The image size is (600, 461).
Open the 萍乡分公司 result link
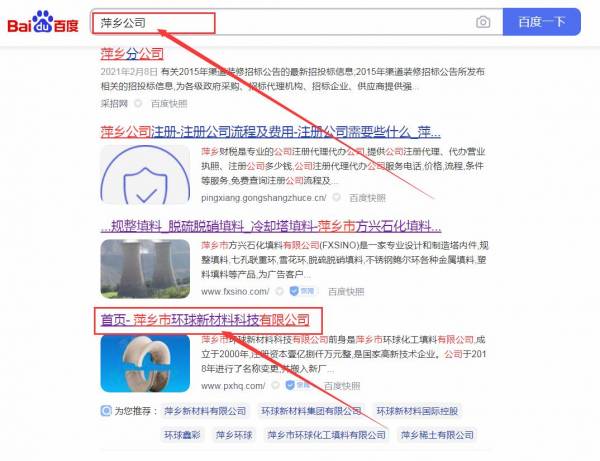132,54
